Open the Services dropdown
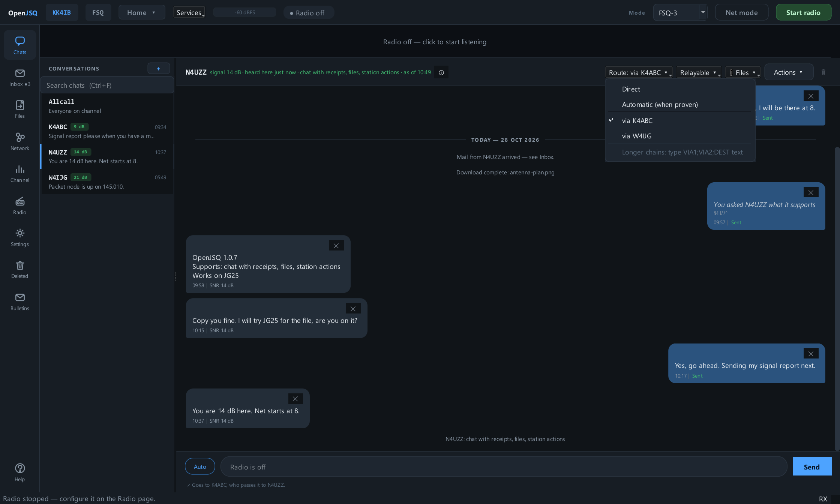Screen dimensions: 840x504 [x=189, y=12]
